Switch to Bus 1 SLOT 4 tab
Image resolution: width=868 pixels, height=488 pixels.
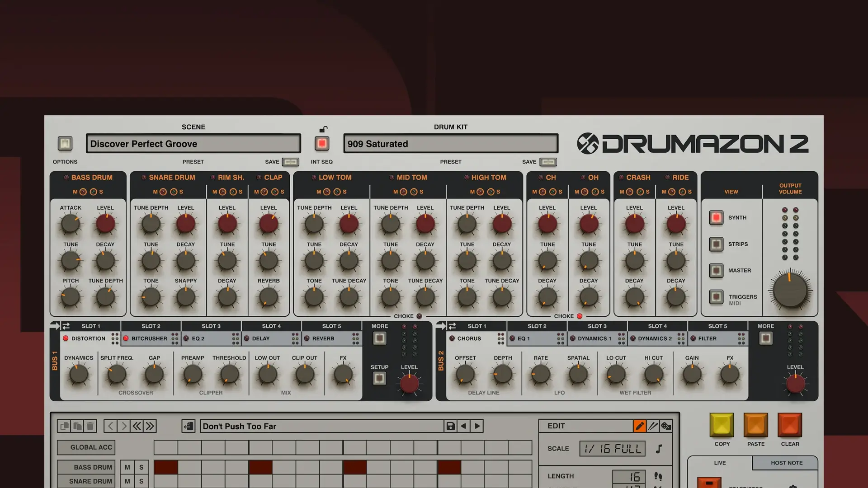point(271,326)
